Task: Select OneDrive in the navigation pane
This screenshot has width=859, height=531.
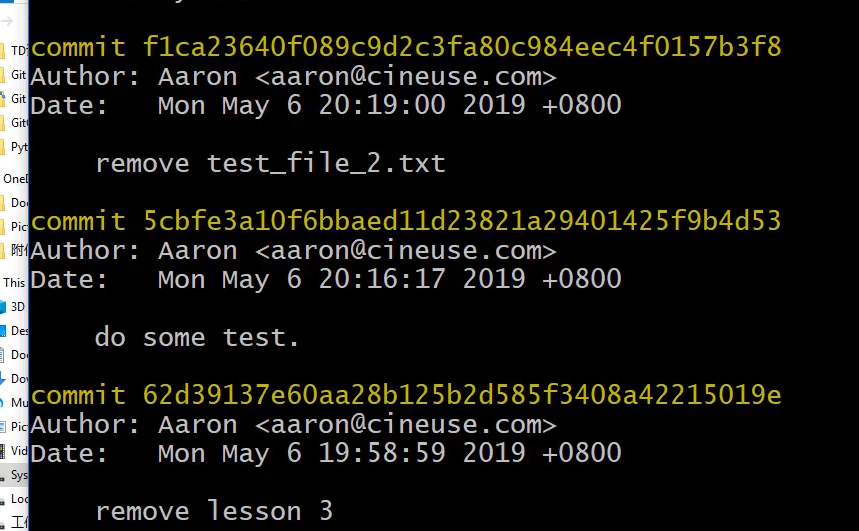Action: (15, 178)
